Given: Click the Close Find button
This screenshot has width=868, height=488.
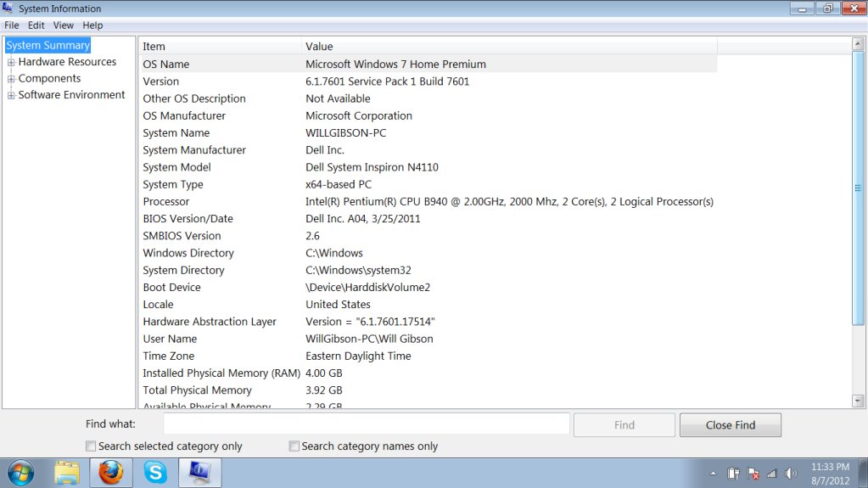Looking at the screenshot, I should (731, 425).
